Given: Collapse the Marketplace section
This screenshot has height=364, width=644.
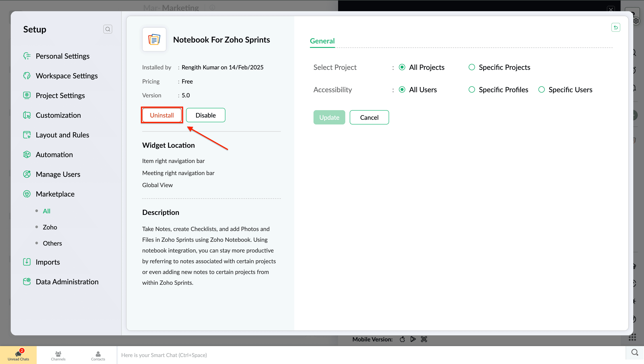Looking at the screenshot, I should pos(55,194).
